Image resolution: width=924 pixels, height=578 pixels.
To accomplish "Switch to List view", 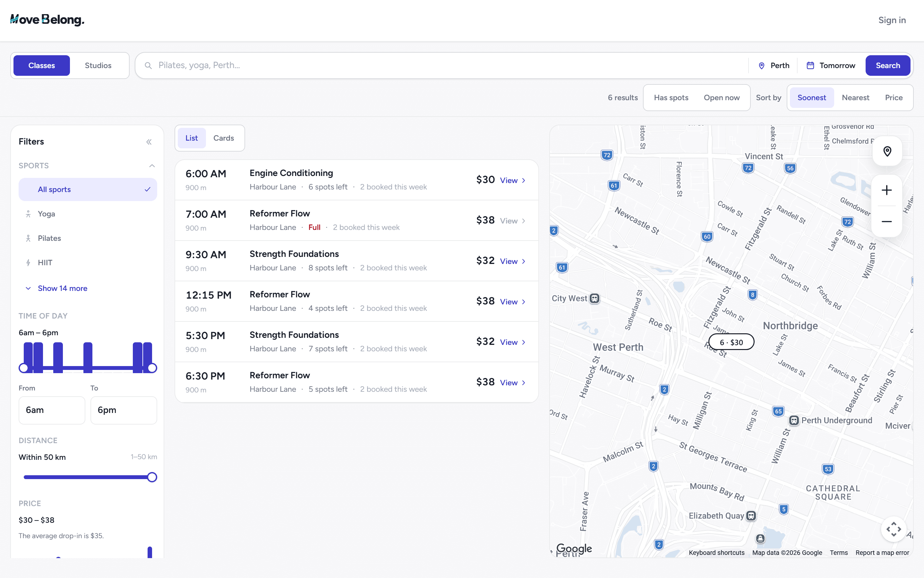I will click(192, 138).
